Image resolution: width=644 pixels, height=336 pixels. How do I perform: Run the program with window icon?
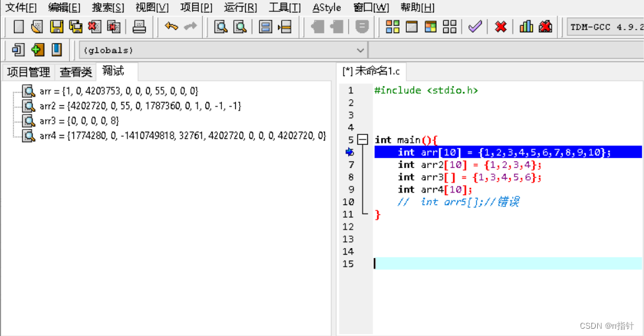click(411, 26)
